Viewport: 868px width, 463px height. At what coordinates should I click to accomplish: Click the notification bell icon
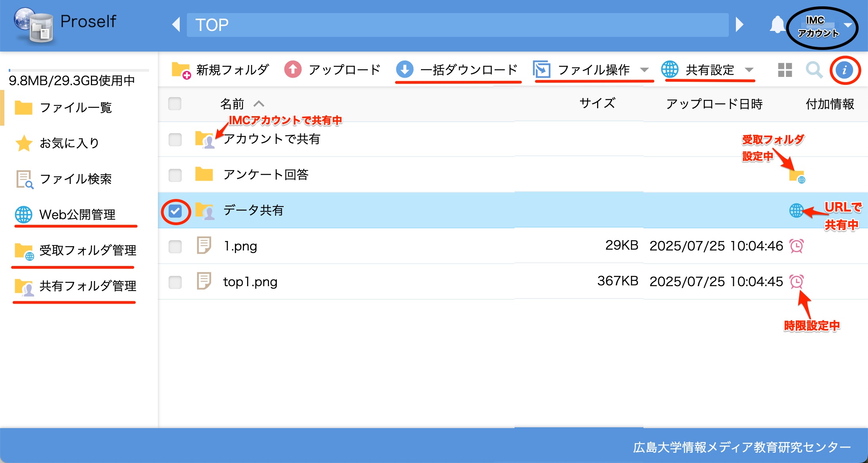pos(777,25)
